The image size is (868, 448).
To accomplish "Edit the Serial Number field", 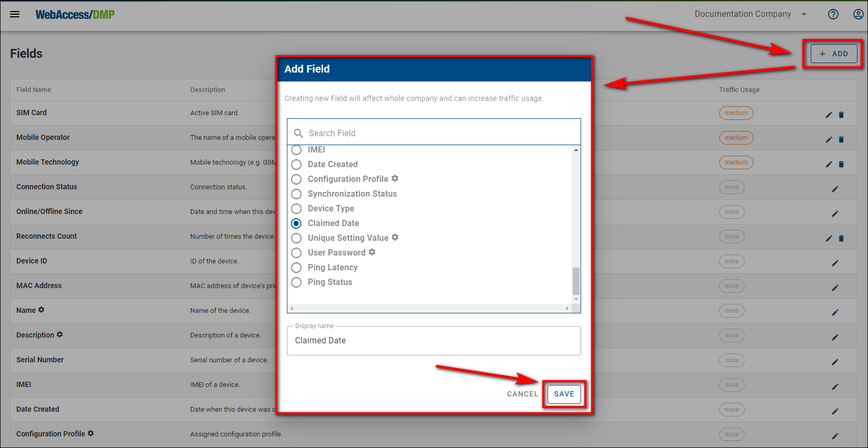I will pos(835,362).
